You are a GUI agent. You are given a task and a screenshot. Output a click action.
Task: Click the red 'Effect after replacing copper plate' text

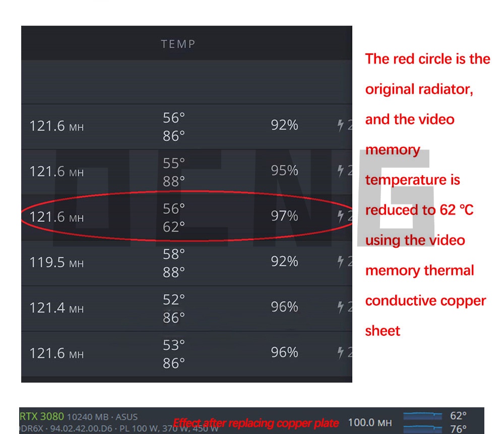(256, 423)
